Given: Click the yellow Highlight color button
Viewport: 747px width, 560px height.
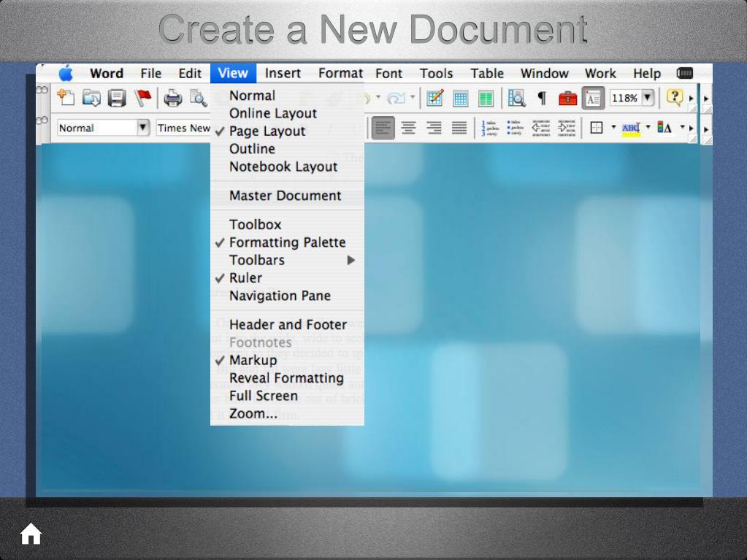Looking at the screenshot, I should (631, 129).
